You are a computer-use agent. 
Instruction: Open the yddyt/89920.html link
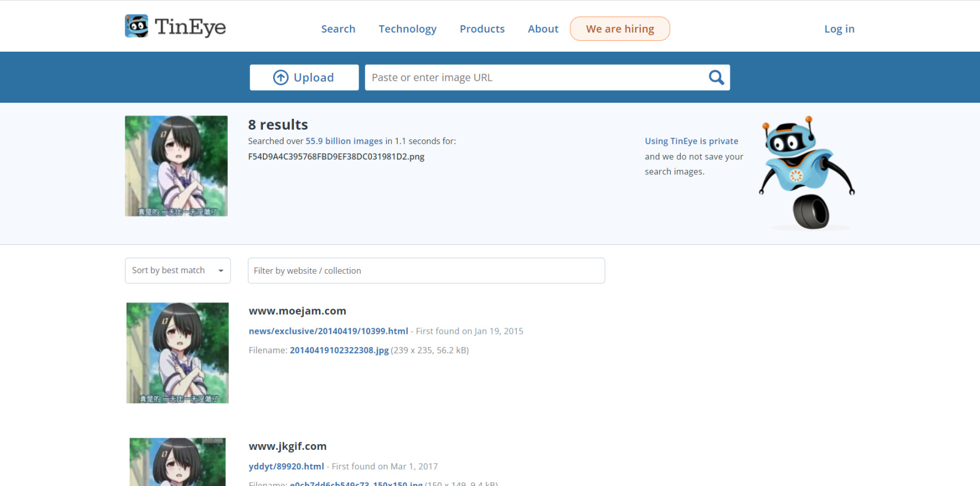click(286, 466)
